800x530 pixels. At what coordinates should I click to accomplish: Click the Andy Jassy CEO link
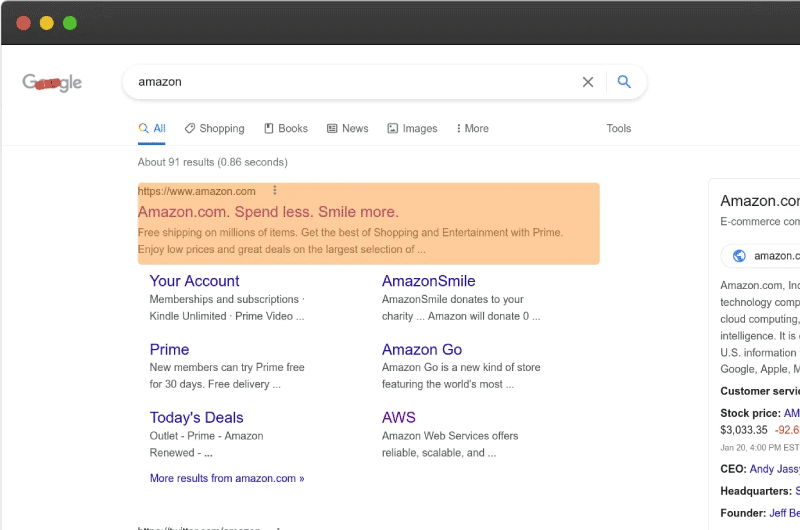[x=774, y=469]
